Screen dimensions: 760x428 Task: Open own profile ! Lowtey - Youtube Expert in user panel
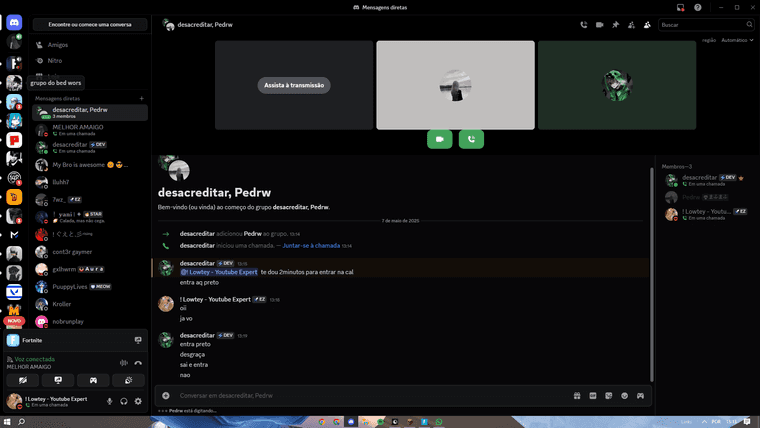pos(52,401)
